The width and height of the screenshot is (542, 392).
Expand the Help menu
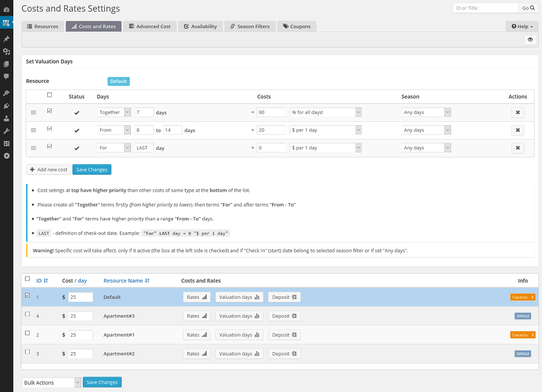click(x=522, y=27)
